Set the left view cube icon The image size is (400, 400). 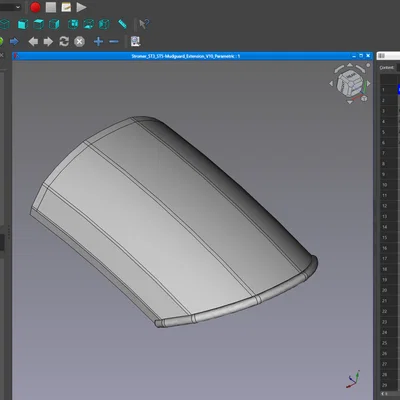click(104, 24)
